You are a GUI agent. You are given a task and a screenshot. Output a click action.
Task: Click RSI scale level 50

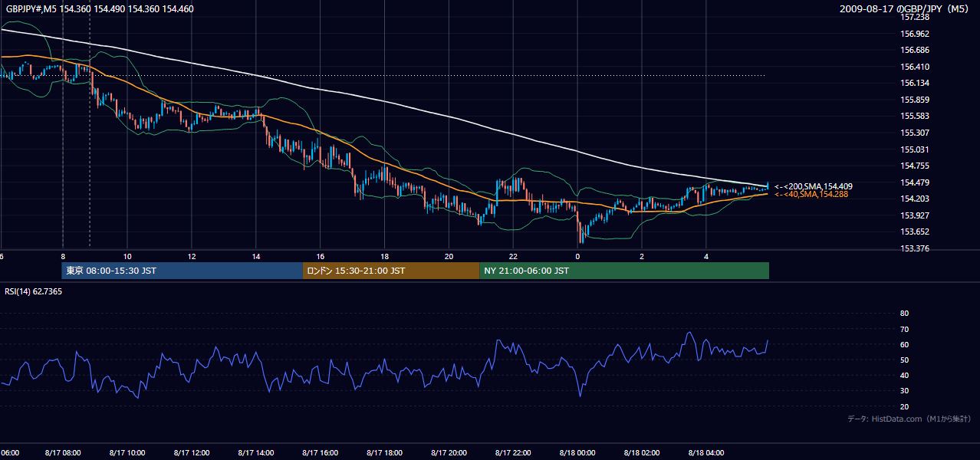(x=904, y=360)
